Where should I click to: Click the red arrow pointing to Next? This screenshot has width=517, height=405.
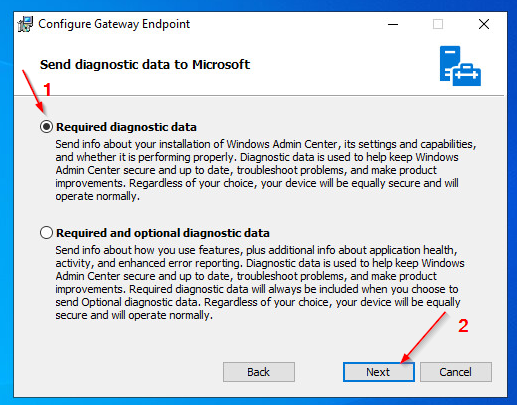point(423,337)
